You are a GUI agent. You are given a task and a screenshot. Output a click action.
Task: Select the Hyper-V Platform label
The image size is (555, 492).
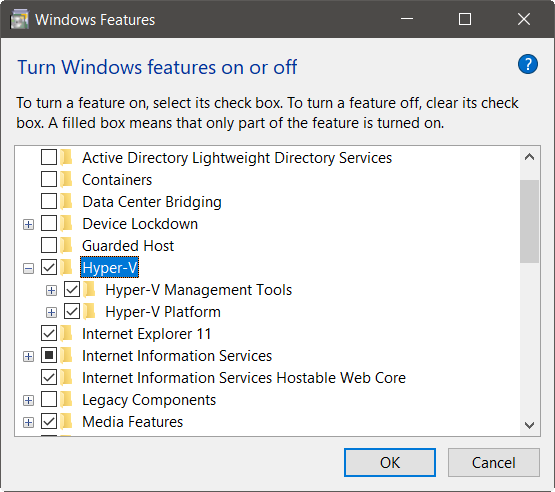click(163, 312)
